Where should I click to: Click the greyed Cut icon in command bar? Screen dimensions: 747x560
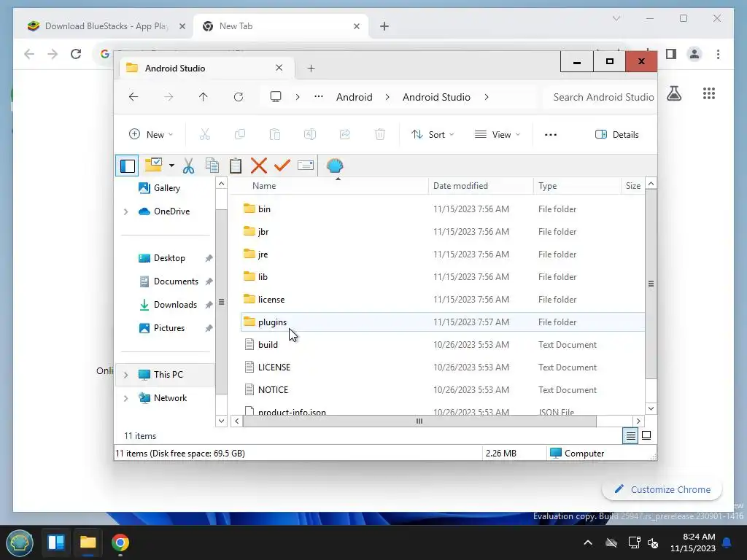click(205, 135)
